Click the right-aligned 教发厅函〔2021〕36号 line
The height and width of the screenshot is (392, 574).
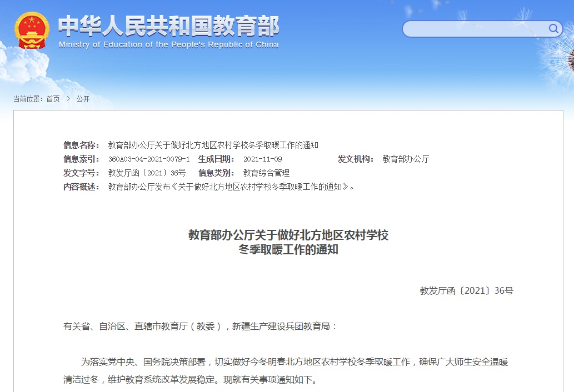(466, 291)
